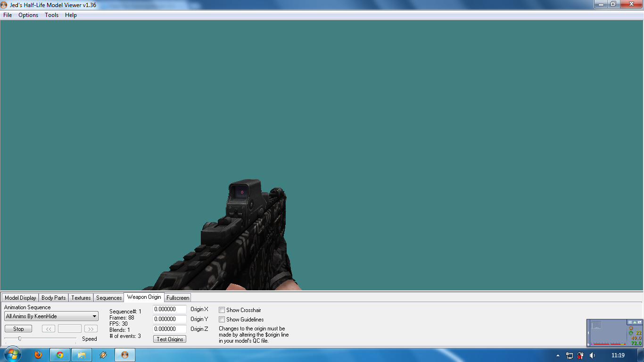Image resolution: width=644 pixels, height=362 pixels.
Task: Click the "FPS: 30" text
Action: click(118, 324)
